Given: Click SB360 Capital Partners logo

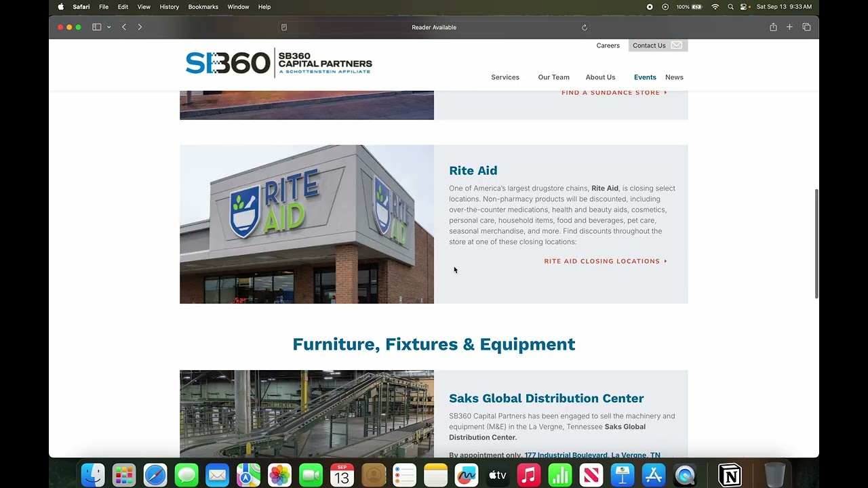Looking at the screenshot, I should (279, 63).
